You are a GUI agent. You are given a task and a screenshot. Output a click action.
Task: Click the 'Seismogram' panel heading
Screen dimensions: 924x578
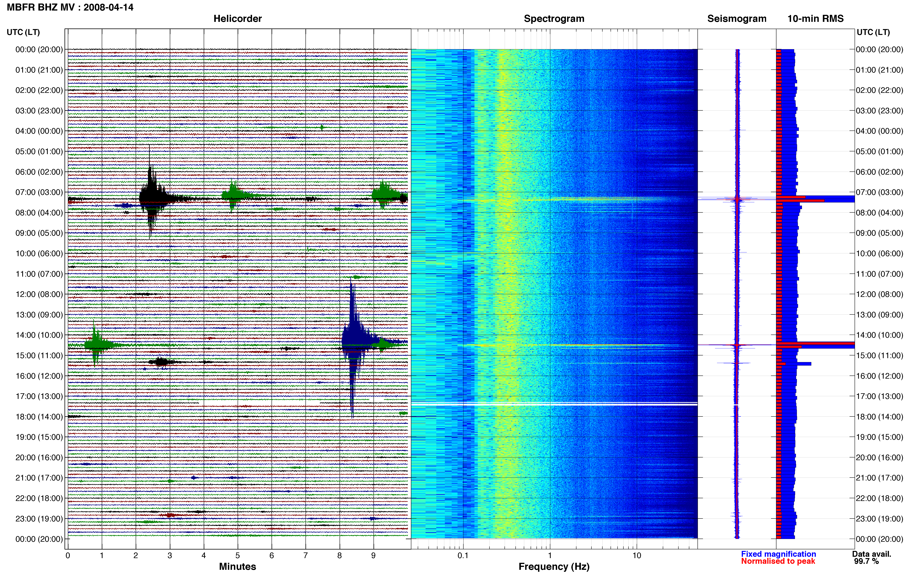tap(737, 19)
